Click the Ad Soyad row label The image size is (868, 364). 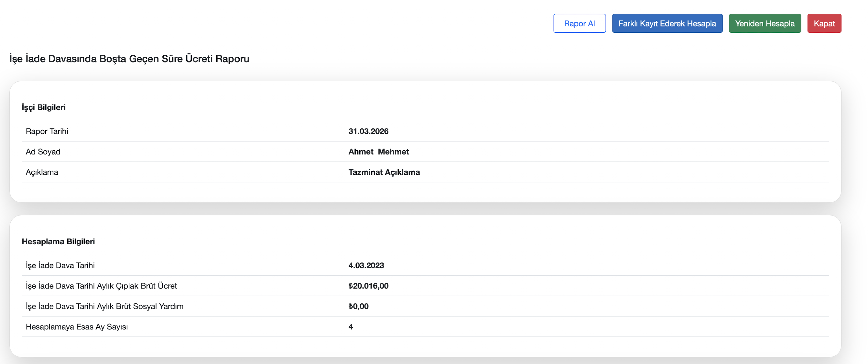tap(43, 152)
